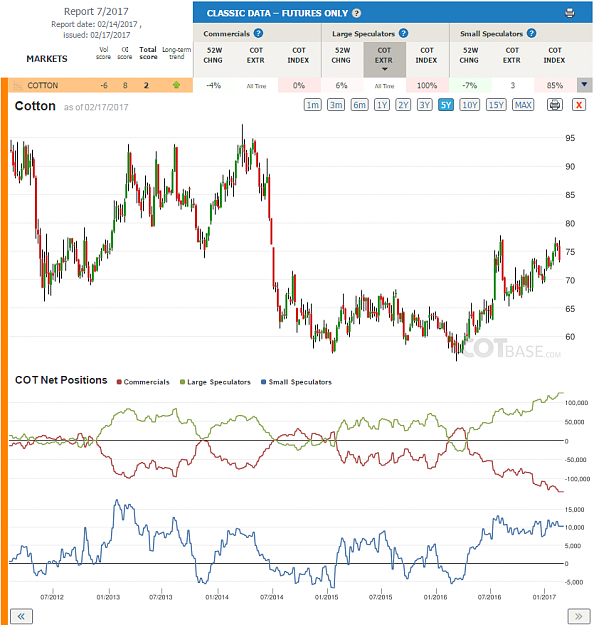Sort by Large Speculators COT EXTR column
The image size is (594, 625).
384,59
